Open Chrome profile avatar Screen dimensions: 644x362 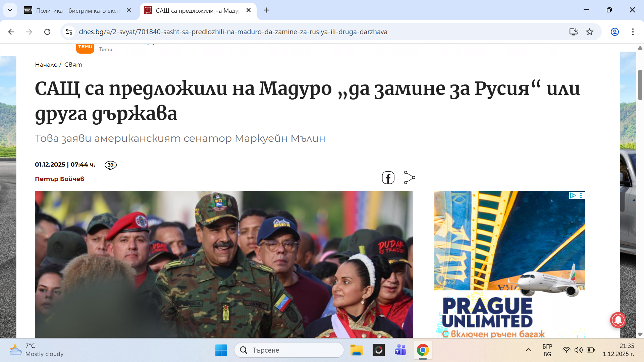[614, 32]
